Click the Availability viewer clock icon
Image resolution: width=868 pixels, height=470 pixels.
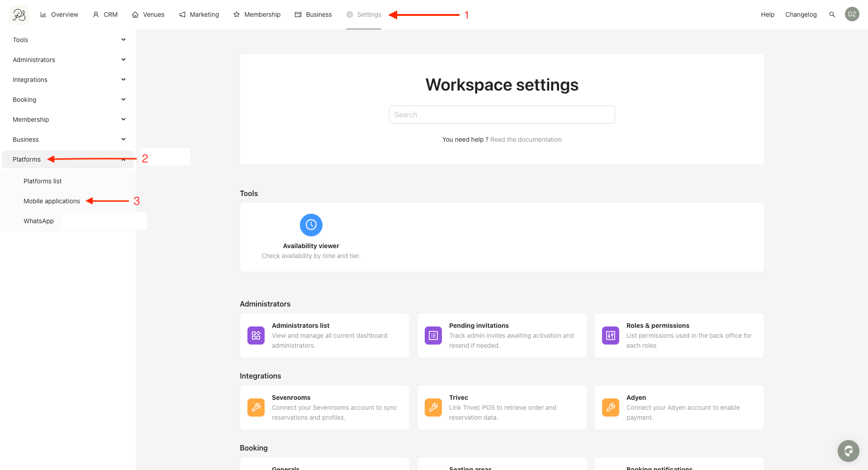pos(311,225)
